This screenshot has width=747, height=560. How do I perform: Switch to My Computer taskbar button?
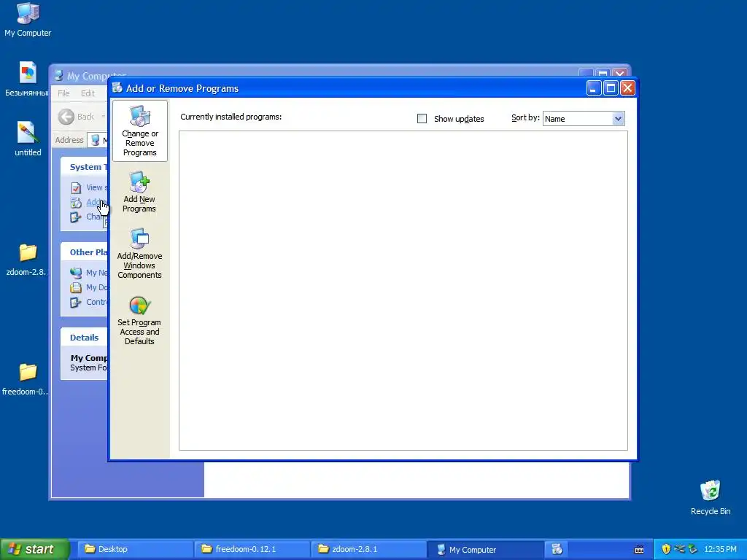[x=485, y=549]
